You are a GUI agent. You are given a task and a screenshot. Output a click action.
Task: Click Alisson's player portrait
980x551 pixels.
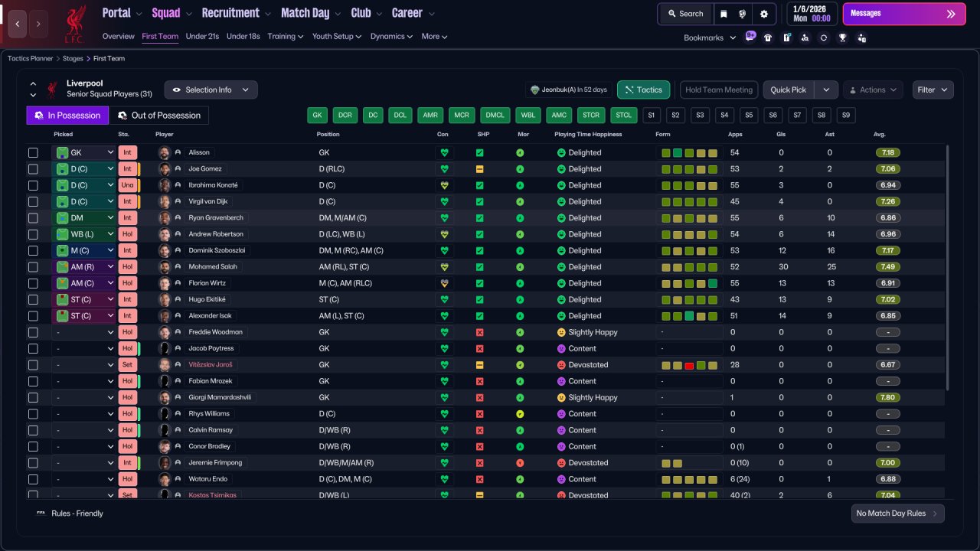(164, 152)
